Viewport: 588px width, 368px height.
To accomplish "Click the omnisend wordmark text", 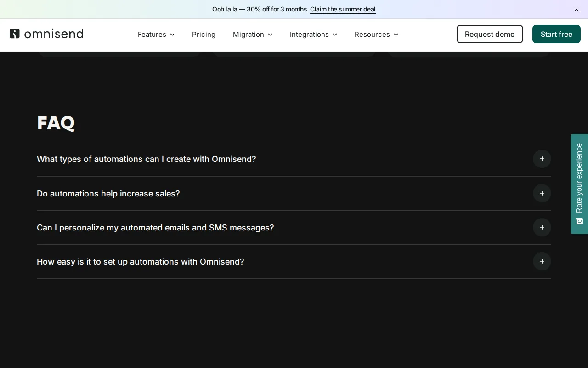I will (x=54, y=34).
